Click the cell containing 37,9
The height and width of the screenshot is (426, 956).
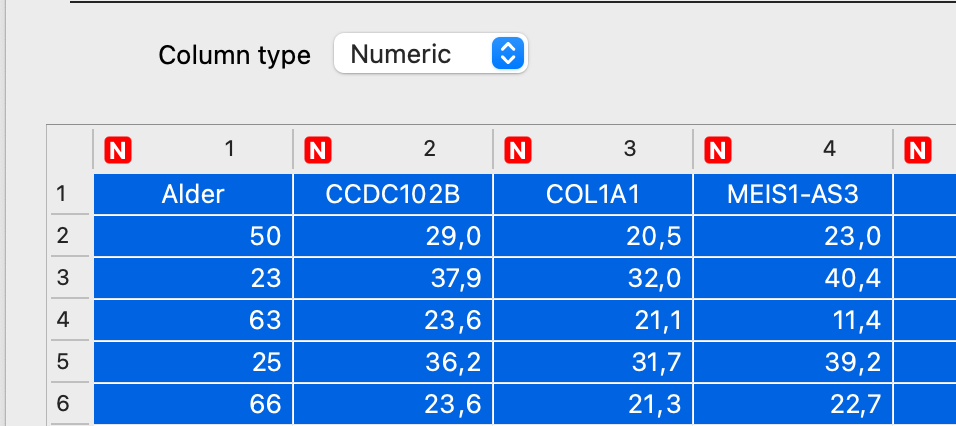[x=393, y=278]
